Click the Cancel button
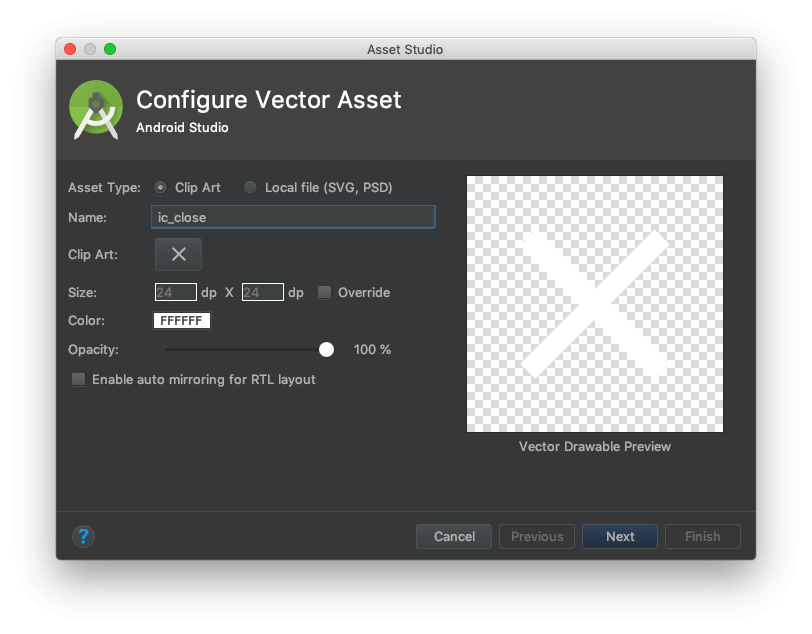The width and height of the screenshot is (812, 634). pos(454,536)
